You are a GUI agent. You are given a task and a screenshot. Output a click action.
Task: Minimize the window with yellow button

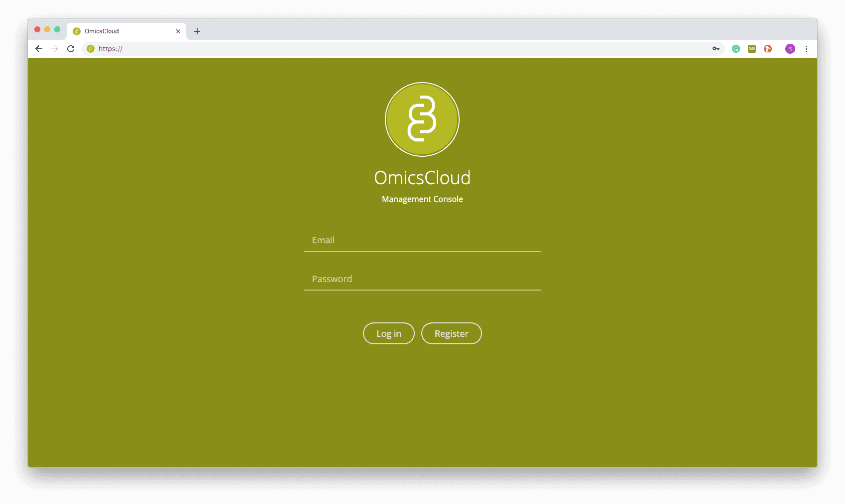tap(47, 29)
